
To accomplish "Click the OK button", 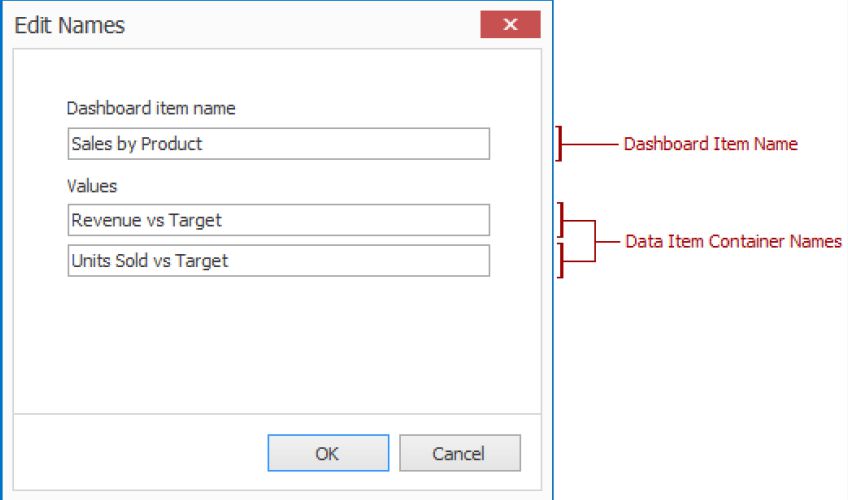I will pos(327,453).
